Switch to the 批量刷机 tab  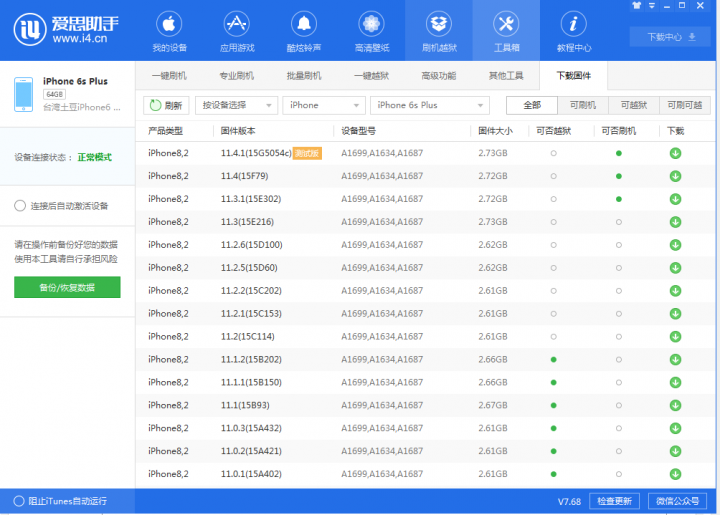tap(304, 76)
